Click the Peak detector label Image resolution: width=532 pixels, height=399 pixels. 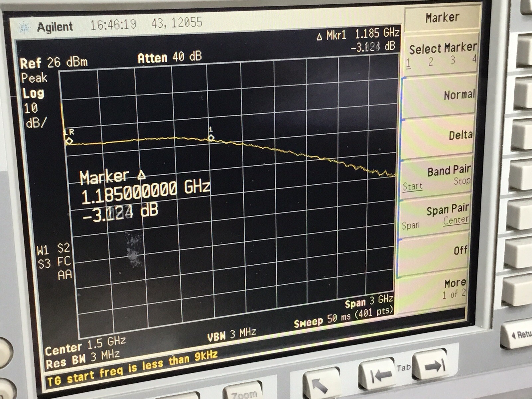coord(34,78)
